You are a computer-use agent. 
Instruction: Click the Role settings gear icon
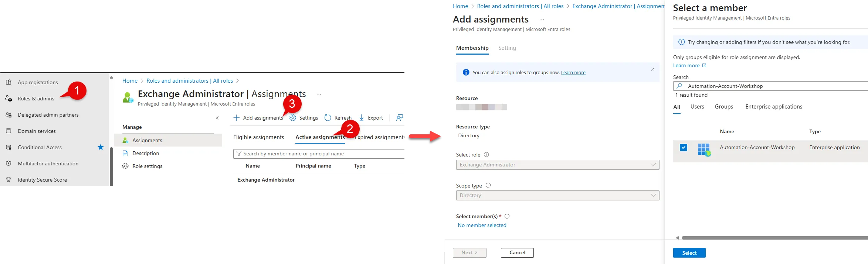(x=125, y=166)
